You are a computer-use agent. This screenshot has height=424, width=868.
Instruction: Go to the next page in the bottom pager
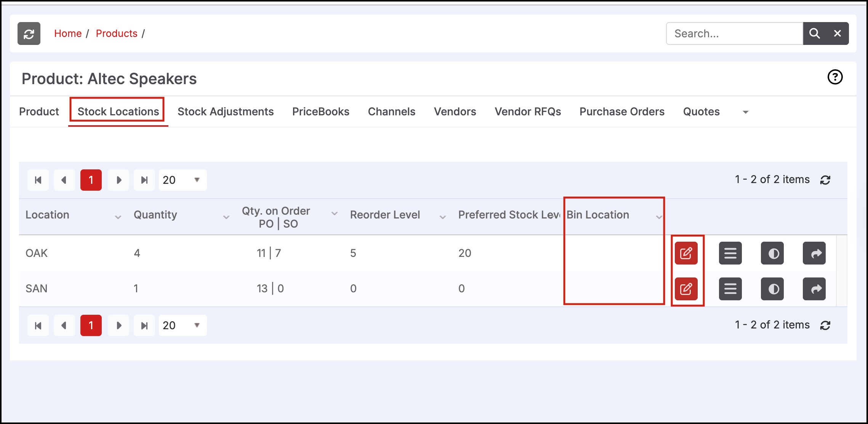(119, 325)
